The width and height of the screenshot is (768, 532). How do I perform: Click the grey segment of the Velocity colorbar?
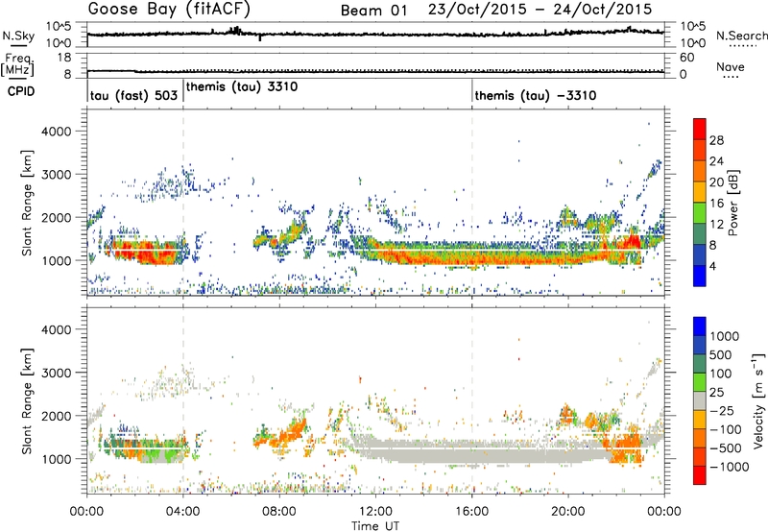[x=700, y=400]
